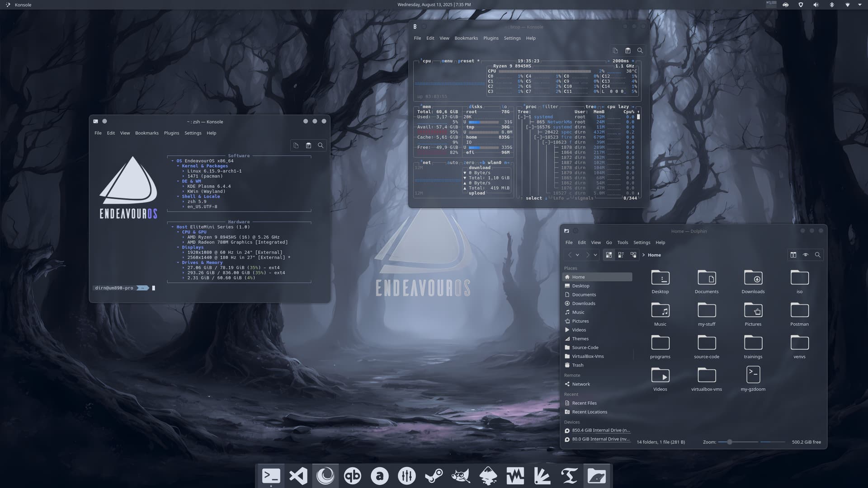Expand the Home breadcrumb chevron in Dolphin

point(643,255)
